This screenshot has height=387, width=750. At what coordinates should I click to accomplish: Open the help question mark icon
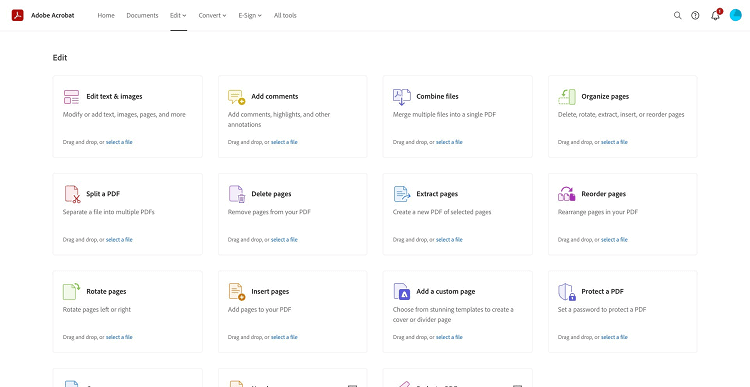(x=695, y=15)
